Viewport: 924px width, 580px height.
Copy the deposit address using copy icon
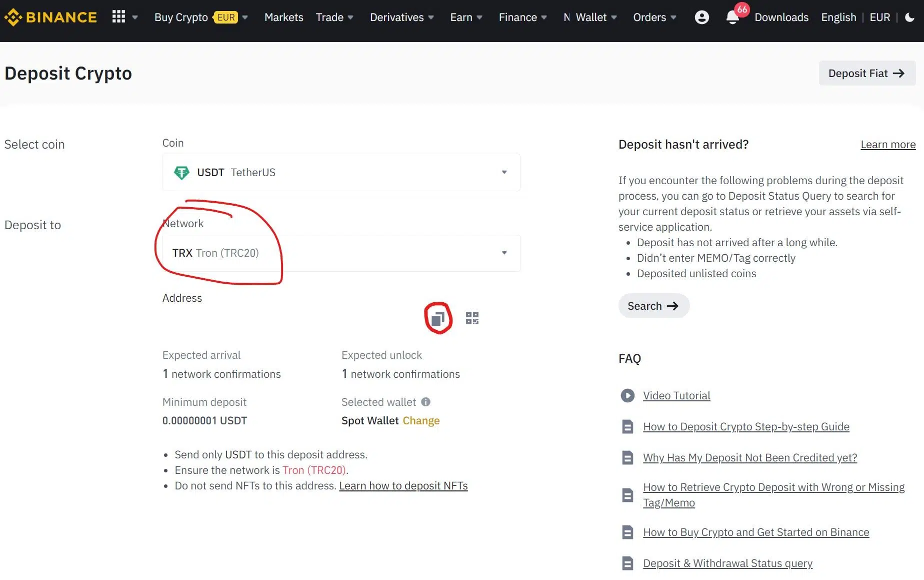pos(438,318)
